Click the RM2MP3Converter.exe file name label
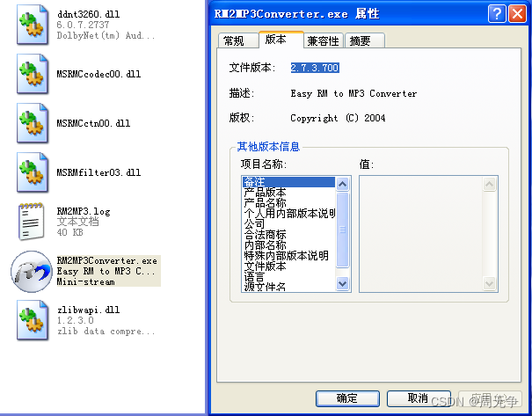Screen dimensions: 532x416 tap(107, 260)
